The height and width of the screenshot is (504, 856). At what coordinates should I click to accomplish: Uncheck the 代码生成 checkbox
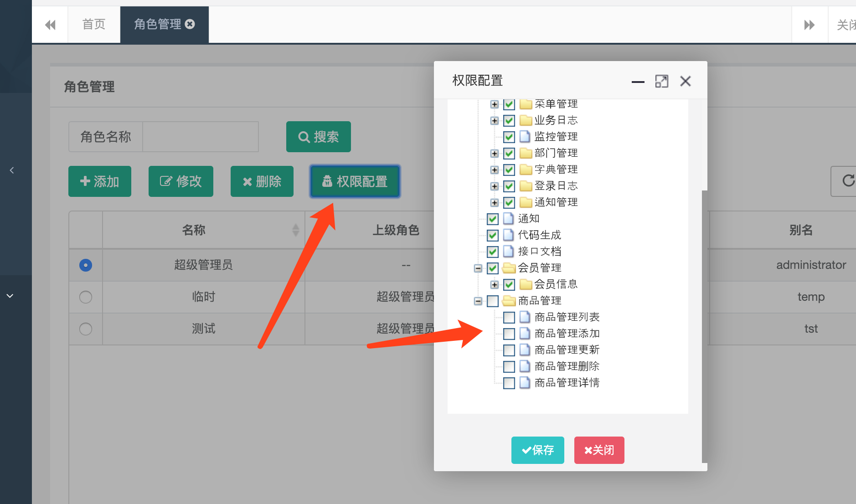point(493,235)
